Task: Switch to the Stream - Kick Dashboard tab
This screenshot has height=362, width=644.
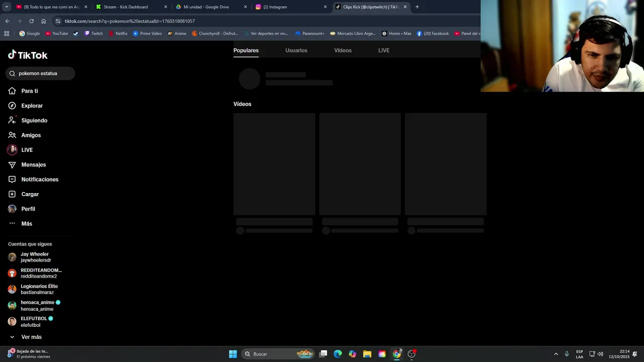Action: click(131, 7)
